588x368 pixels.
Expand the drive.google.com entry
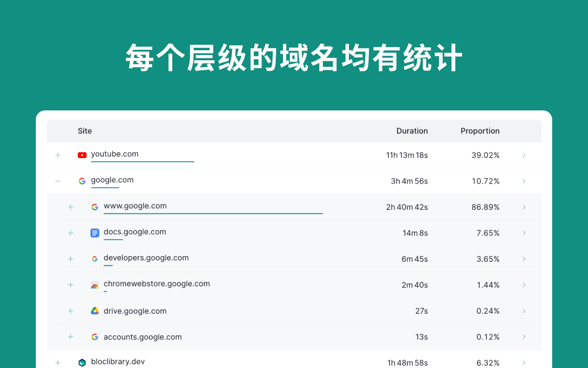click(70, 310)
